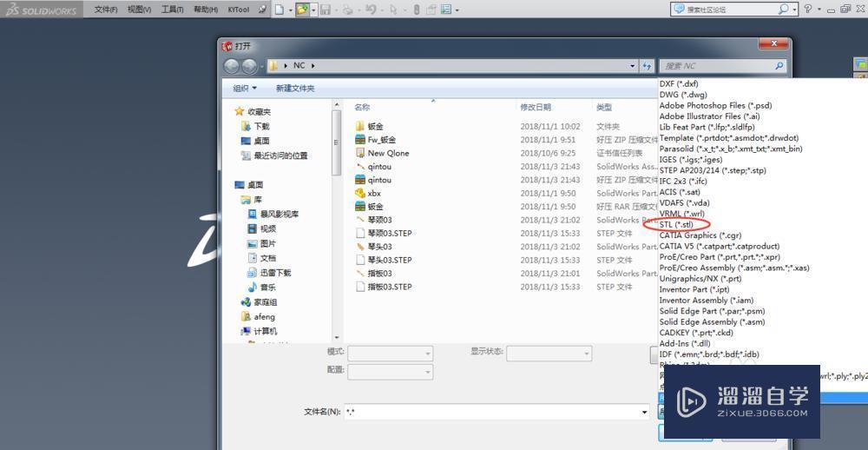Open the dropdown arrow next to Help icon
Screen dimensions: 868x450
[819, 10]
